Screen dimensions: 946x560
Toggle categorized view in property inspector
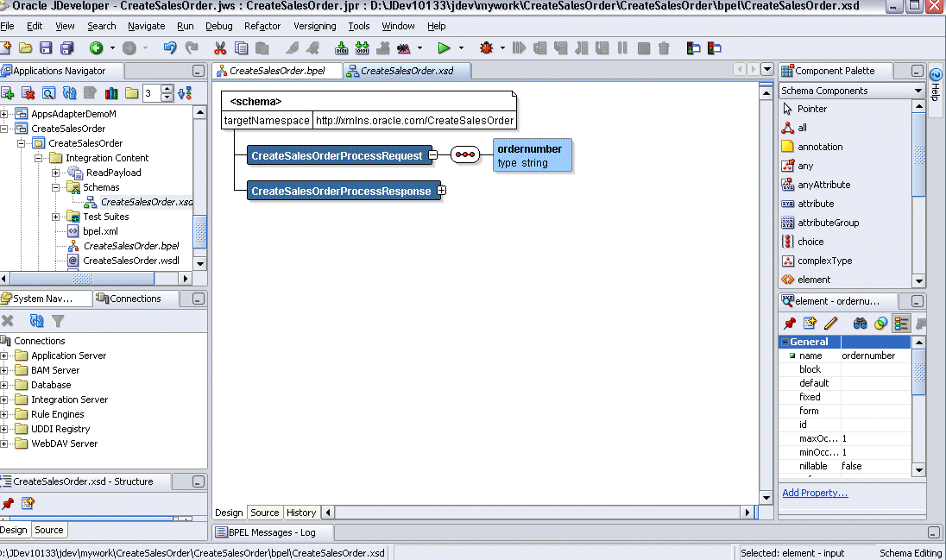point(901,324)
